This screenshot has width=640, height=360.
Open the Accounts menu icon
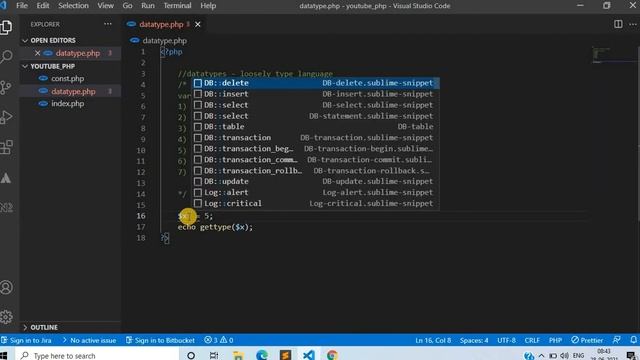tap(7, 287)
